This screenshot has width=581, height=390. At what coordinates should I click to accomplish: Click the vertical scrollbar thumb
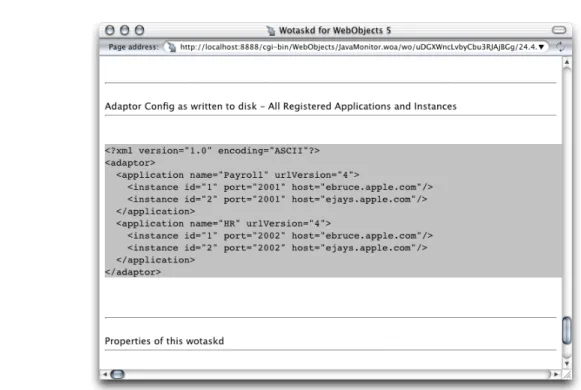click(567, 330)
